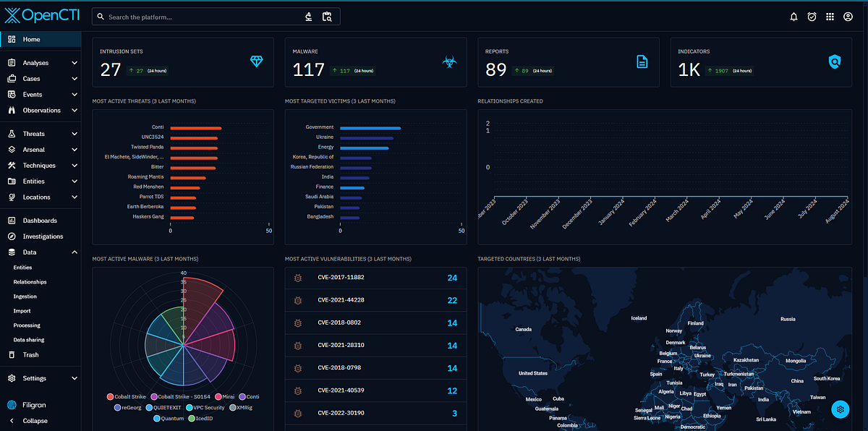The height and width of the screenshot is (431, 868).
Task: Open the notifications bell icon
Action: pos(793,17)
